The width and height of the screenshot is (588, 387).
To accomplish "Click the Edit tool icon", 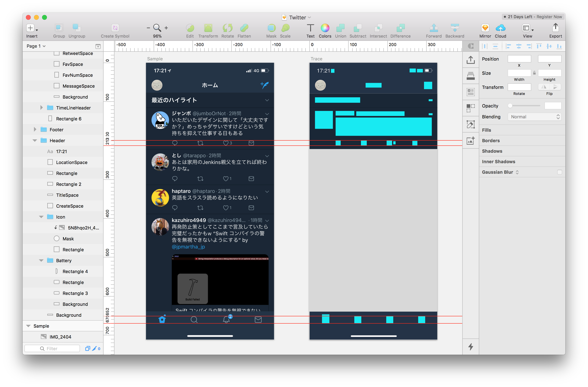I will pos(190,28).
